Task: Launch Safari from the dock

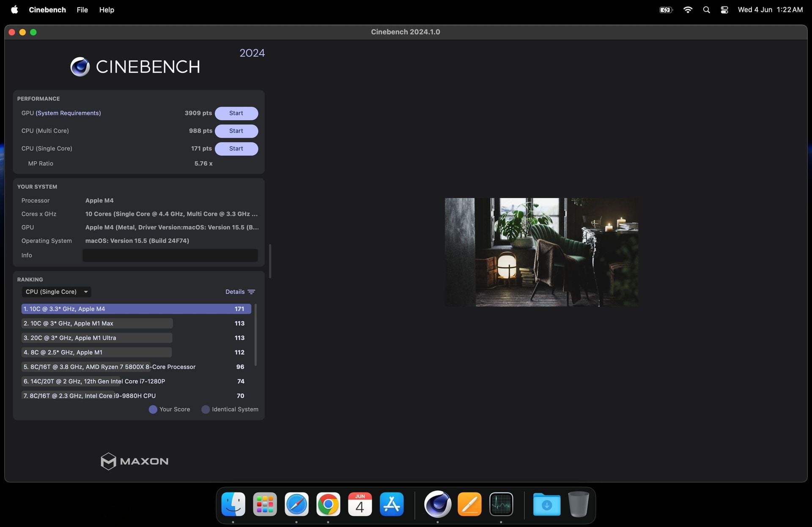Action: pos(296,504)
